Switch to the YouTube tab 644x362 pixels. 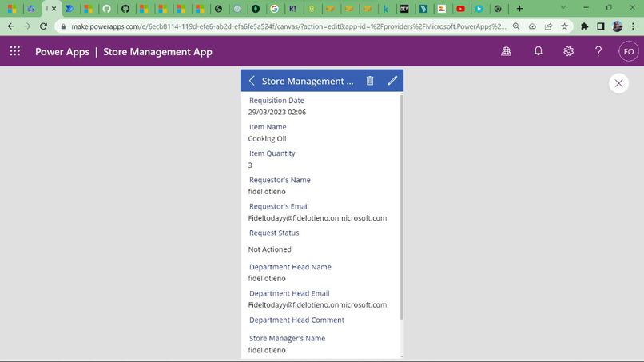point(460,9)
